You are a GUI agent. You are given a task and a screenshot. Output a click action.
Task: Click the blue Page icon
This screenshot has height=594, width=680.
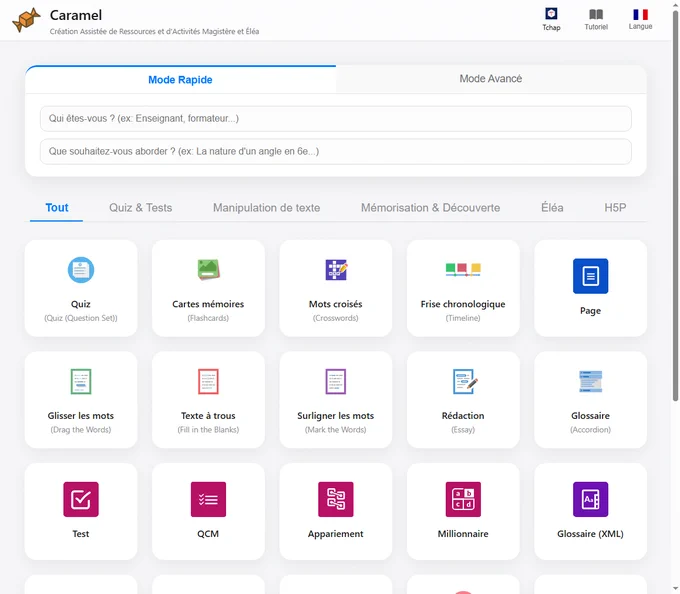point(590,276)
